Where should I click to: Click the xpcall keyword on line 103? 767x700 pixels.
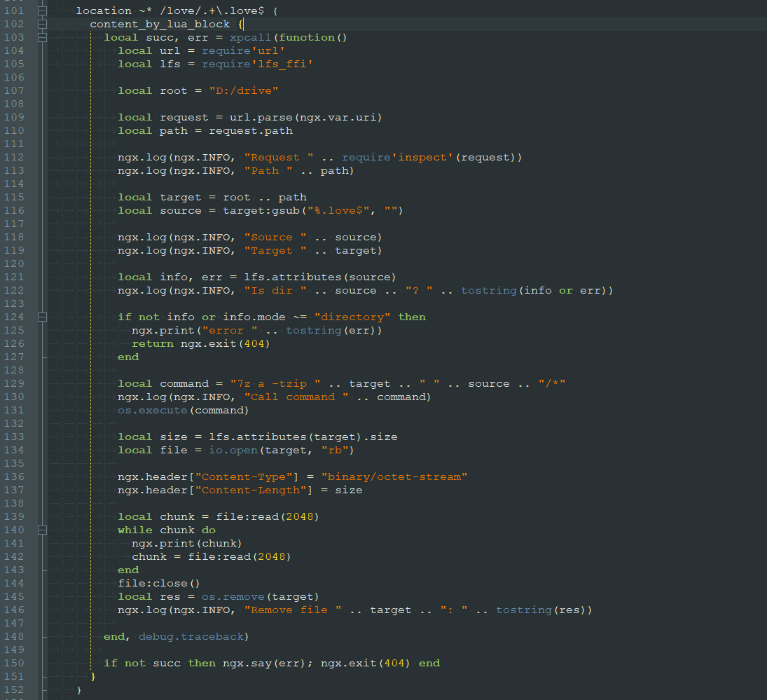251,38
